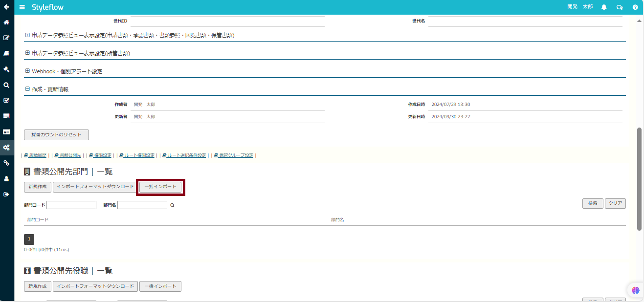Click the sidebar logout exit icon
This screenshot has width=644, height=302.
click(x=7, y=194)
